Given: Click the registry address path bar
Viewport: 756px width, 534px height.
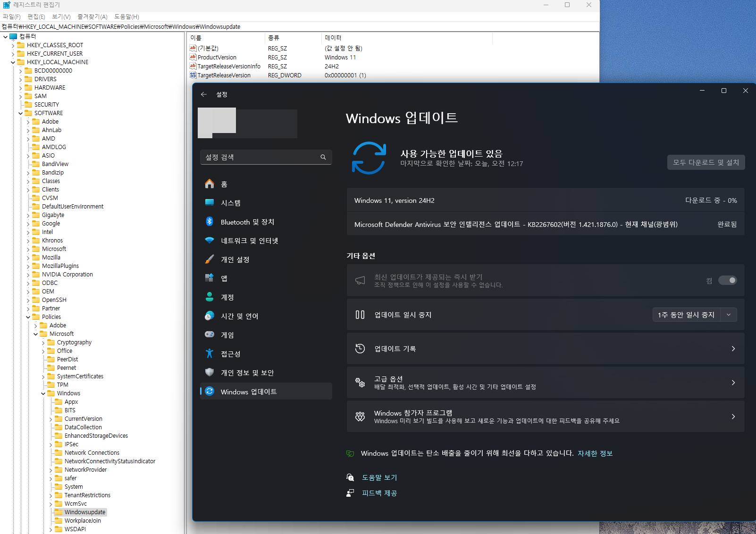Looking at the screenshot, I should point(300,26).
